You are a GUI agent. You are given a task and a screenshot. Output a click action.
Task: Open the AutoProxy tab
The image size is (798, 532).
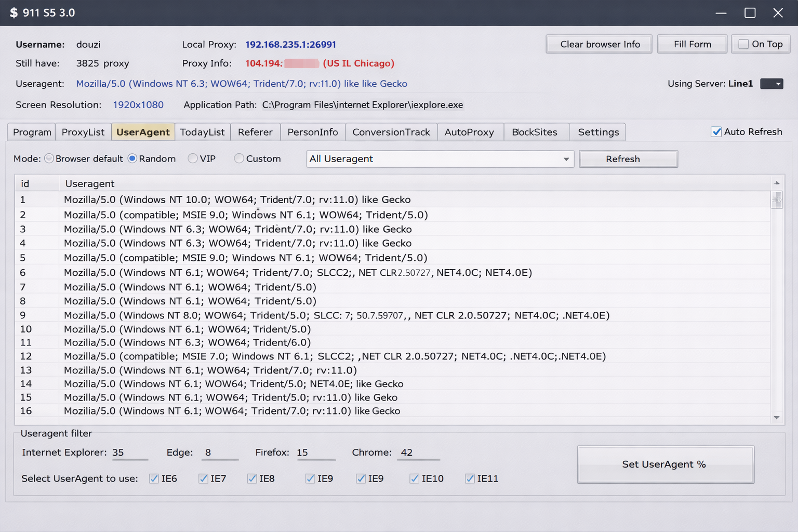pyautogui.click(x=470, y=131)
